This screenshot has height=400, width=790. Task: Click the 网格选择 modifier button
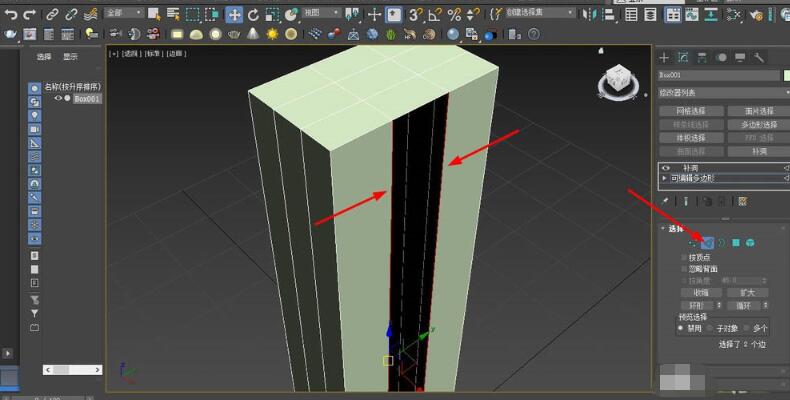[691, 111]
